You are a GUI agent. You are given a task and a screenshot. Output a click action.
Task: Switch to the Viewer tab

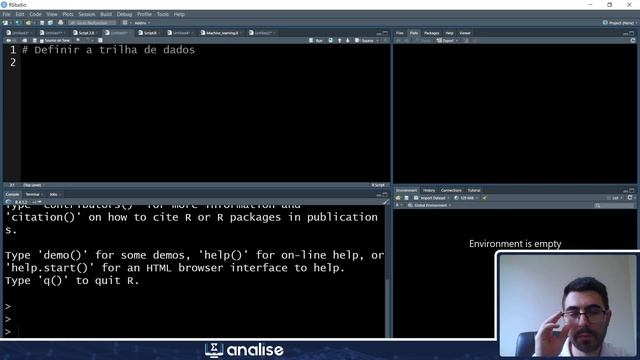pos(465,33)
